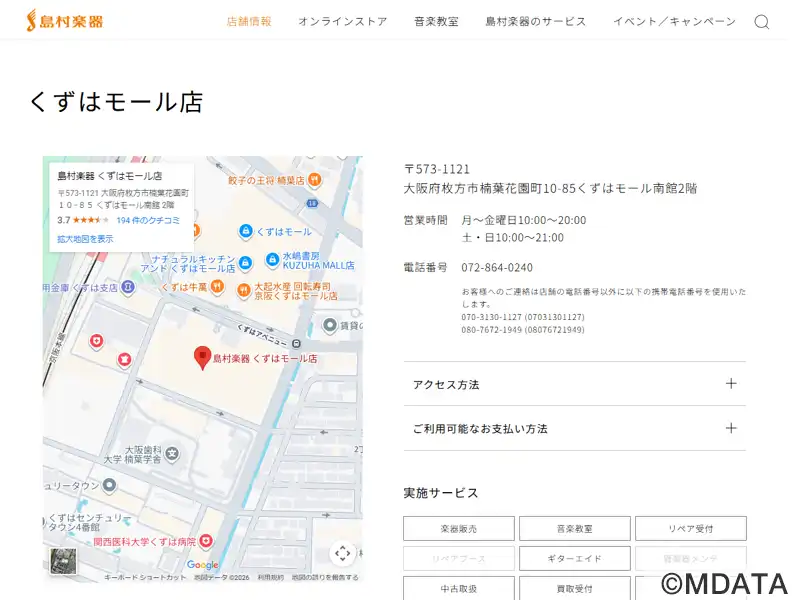
Task: Open the search magnifier icon
Action: (x=762, y=22)
